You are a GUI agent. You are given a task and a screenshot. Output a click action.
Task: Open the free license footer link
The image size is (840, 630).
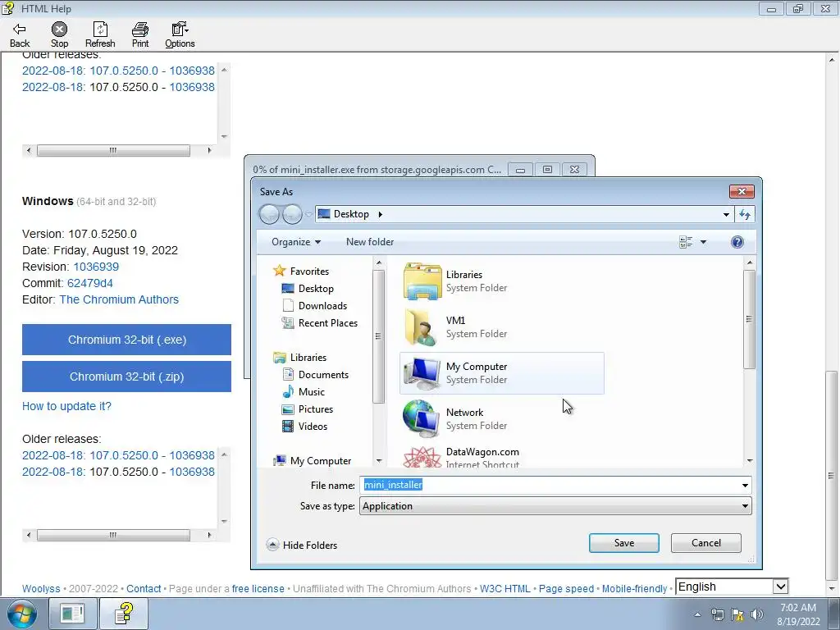[x=258, y=589]
